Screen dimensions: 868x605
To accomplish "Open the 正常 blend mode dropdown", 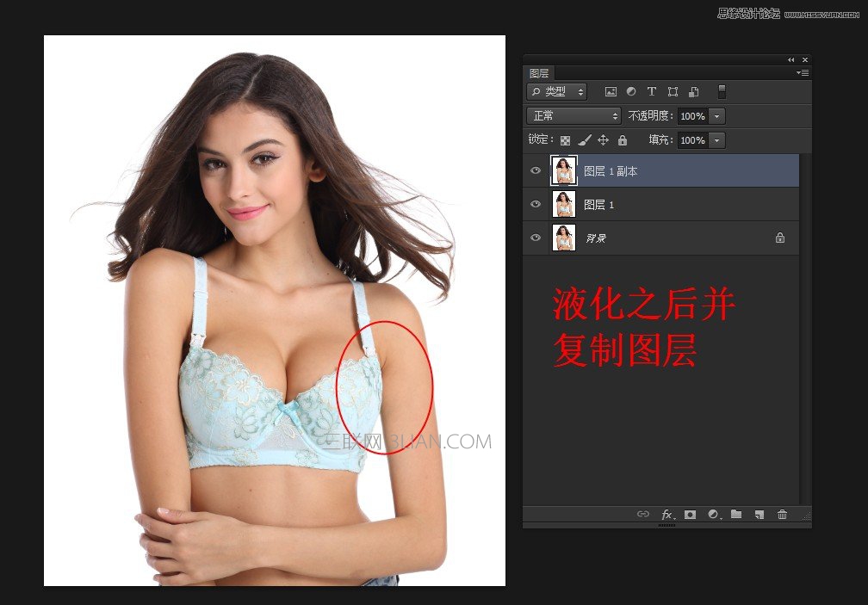I will [573, 115].
